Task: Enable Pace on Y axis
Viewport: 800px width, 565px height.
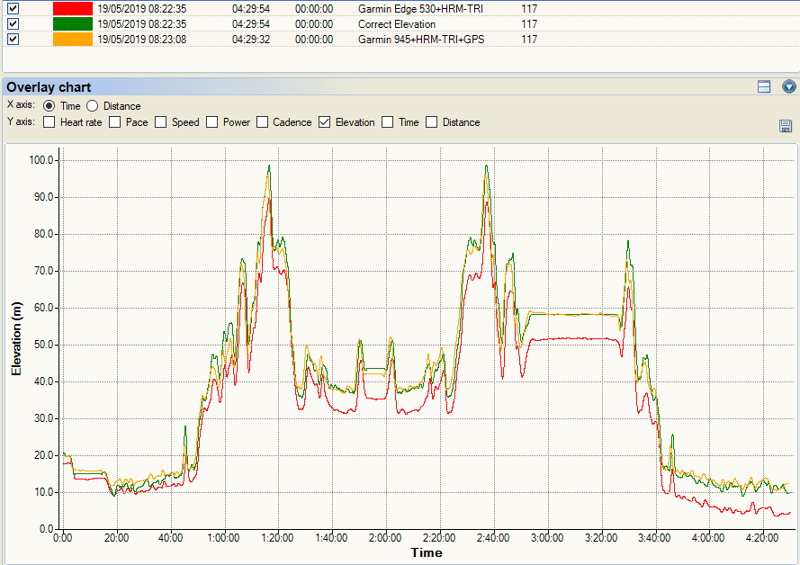Action: (115, 122)
